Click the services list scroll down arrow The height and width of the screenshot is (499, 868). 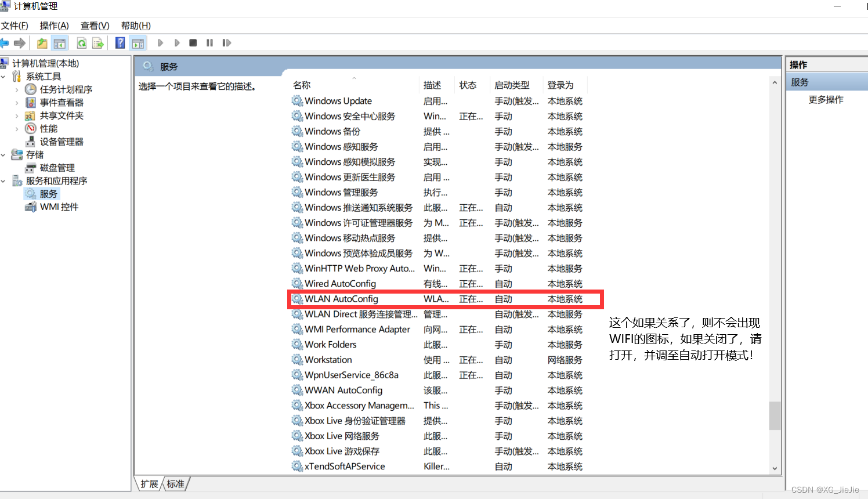(x=775, y=469)
